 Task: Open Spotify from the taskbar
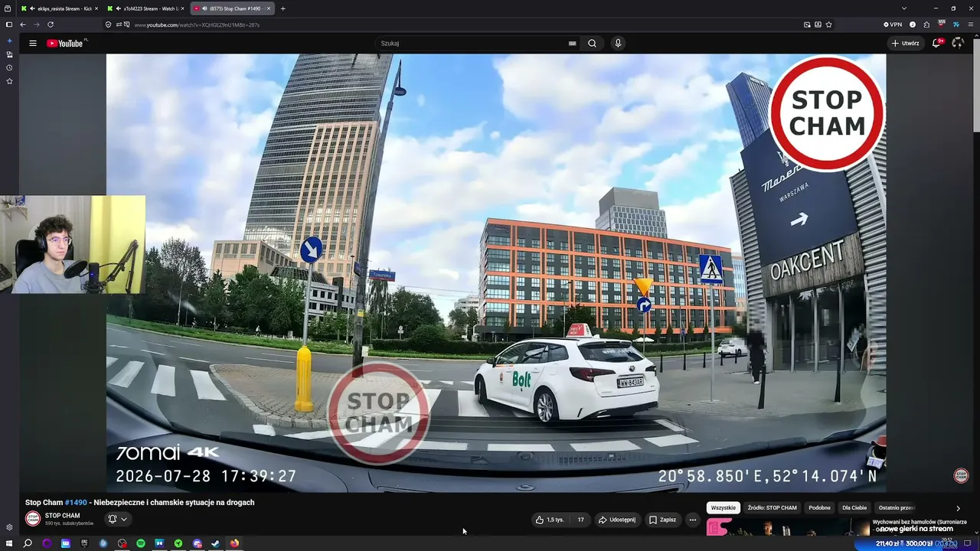point(141,543)
